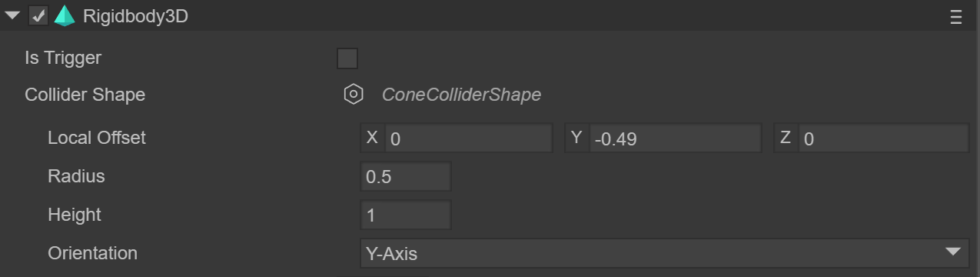The height and width of the screenshot is (277, 980).
Task: Focus the Local Offset X field
Action: (468, 138)
